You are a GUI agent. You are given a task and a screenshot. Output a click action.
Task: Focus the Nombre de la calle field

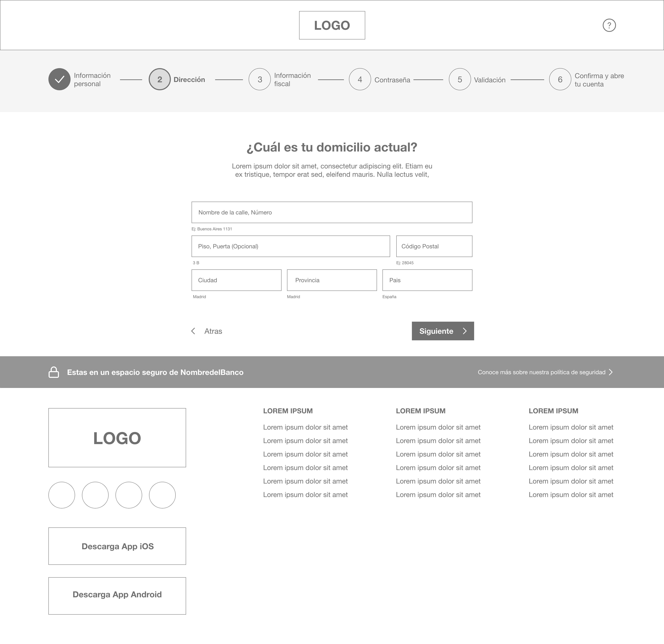click(x=332, y=212)
